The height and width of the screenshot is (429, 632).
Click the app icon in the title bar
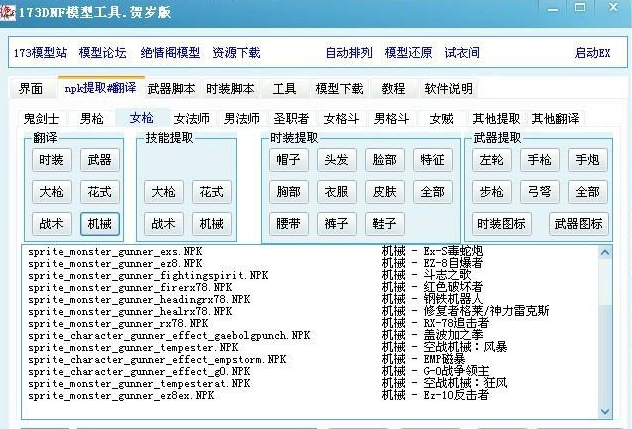[x=12, y=12]
